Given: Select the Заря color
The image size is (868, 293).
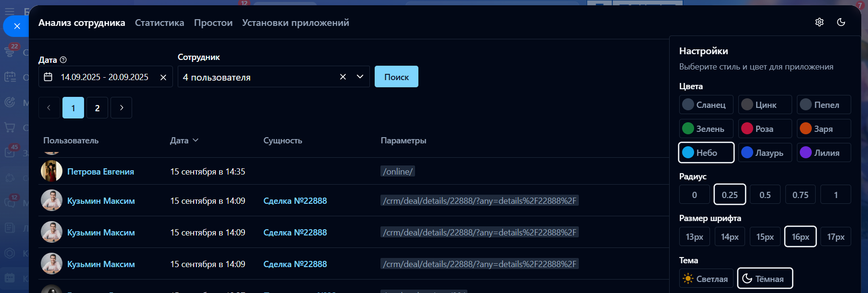Looking at the screenshot, I should click(x=824, y=129).
